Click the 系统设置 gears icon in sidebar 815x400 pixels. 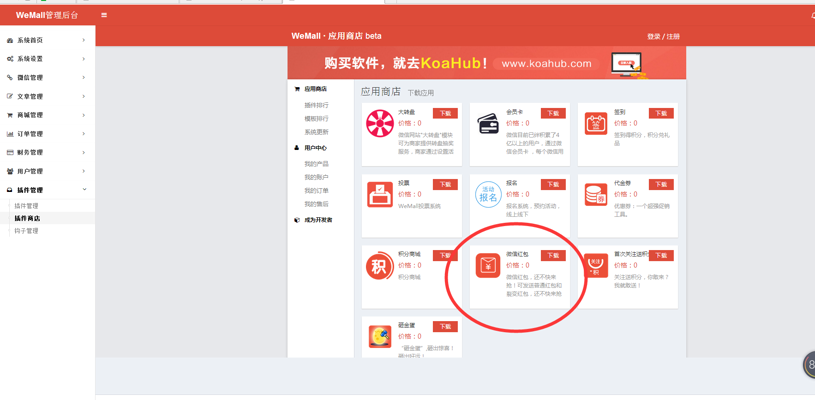click(10, 59)
